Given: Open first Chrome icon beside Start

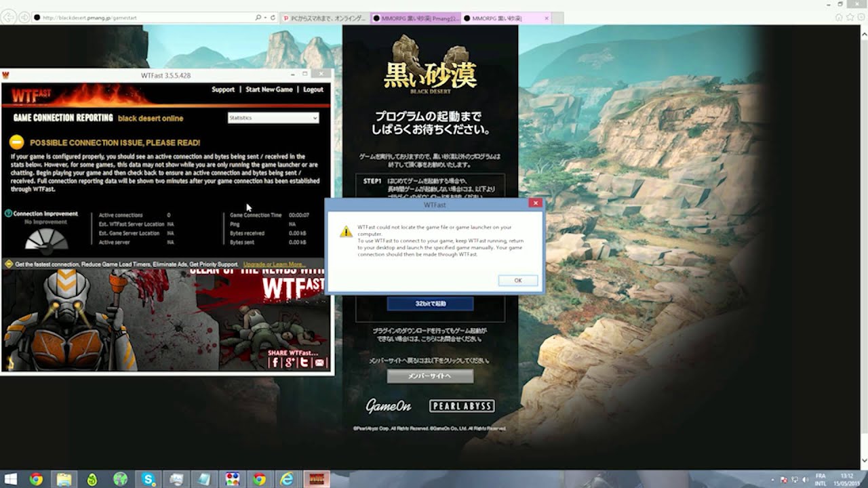Looking at the screenshot, I should coord(36,479).
